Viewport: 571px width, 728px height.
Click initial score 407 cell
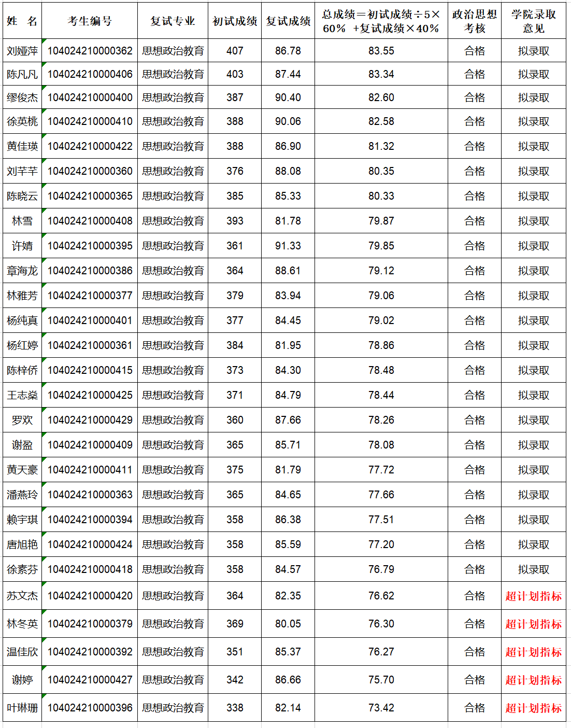tap(235, 51)
